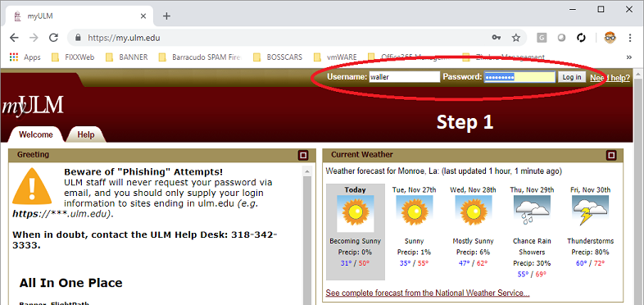Open the vmWARE bookmark folder
This screenshot has height=305, width=644.
(335, 57)
